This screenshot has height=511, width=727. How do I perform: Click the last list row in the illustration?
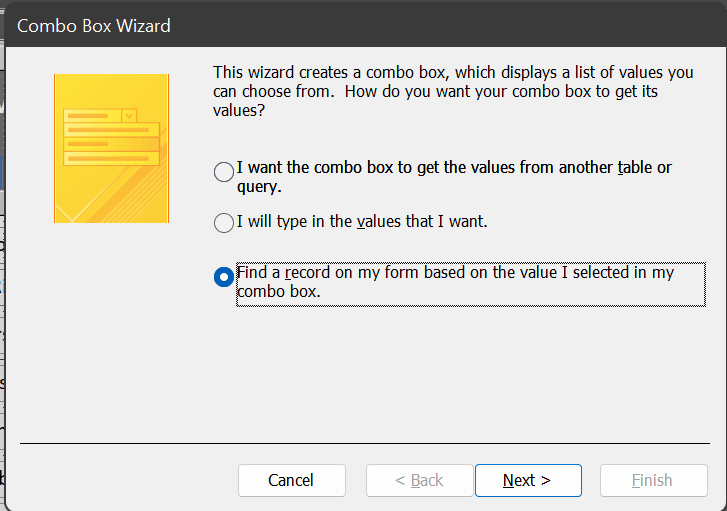[111, 159]
